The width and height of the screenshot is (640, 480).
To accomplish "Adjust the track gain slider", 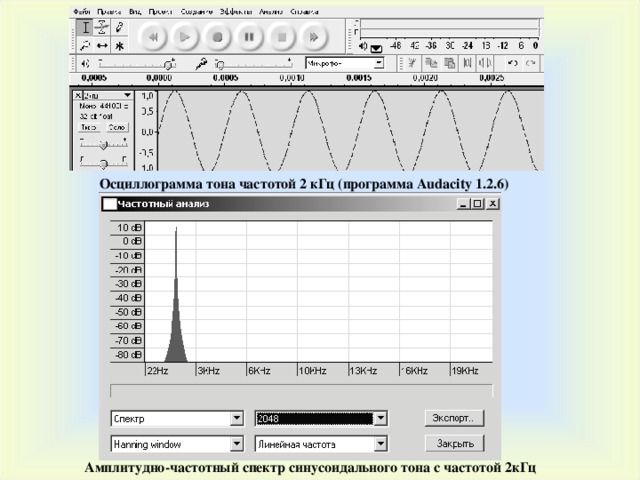I will tap(103, 144).
